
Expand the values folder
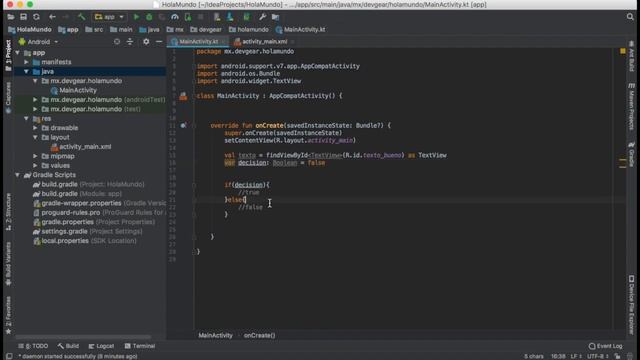36,165
